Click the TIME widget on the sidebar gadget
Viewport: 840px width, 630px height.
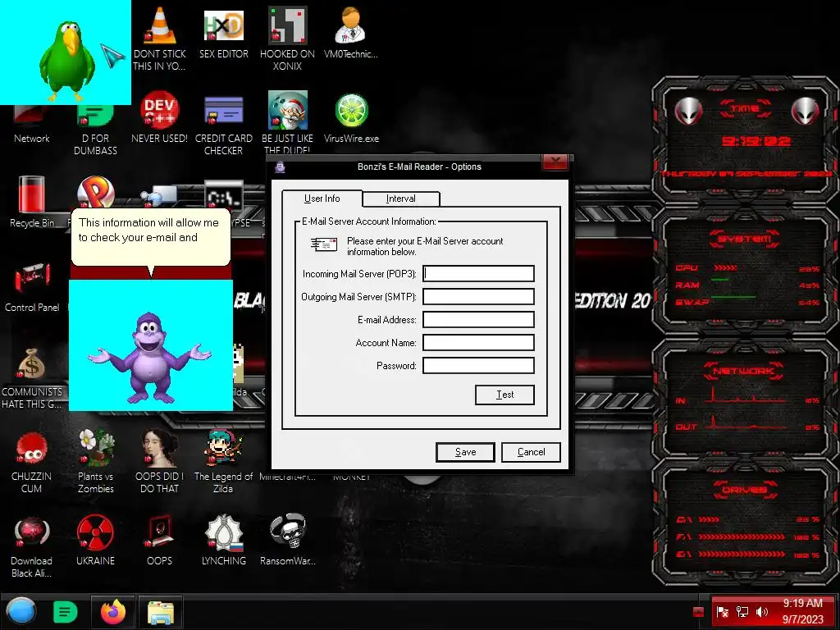point(745,140)
